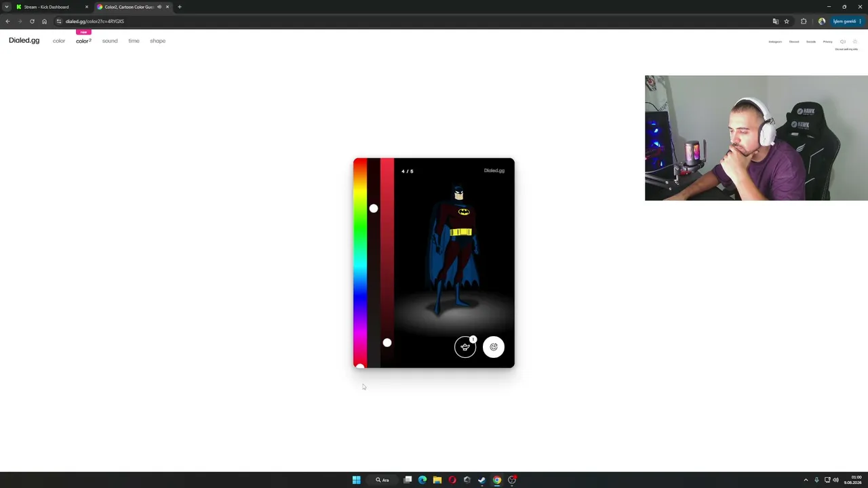Close the Color2 browser tab
This screenshot has height=488, width=868.
coord(167,7)
